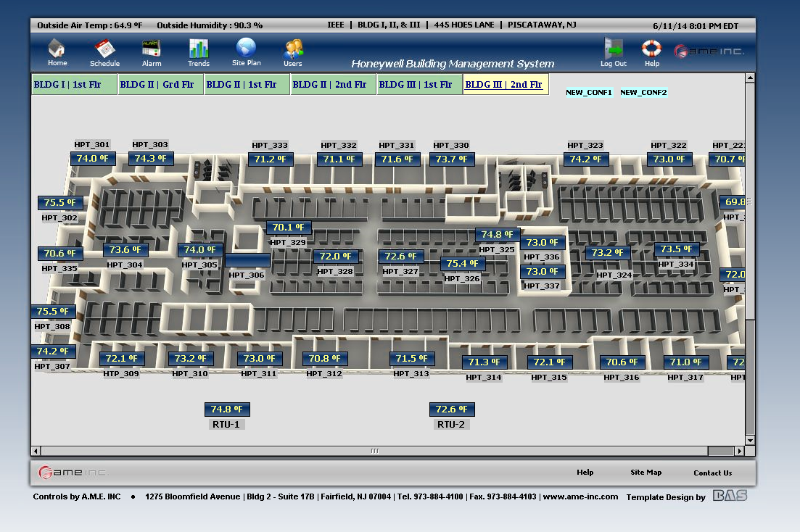Viewport: 800px width, 532px height.
Task: Open the NEW_CONF1 link
Action: (x=589, y=93)
